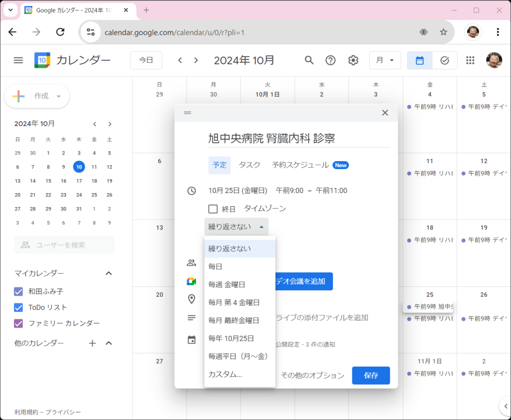This screenshot has height=420, width=511.
Task: Go to next month in header
Action: coord(196,60)
